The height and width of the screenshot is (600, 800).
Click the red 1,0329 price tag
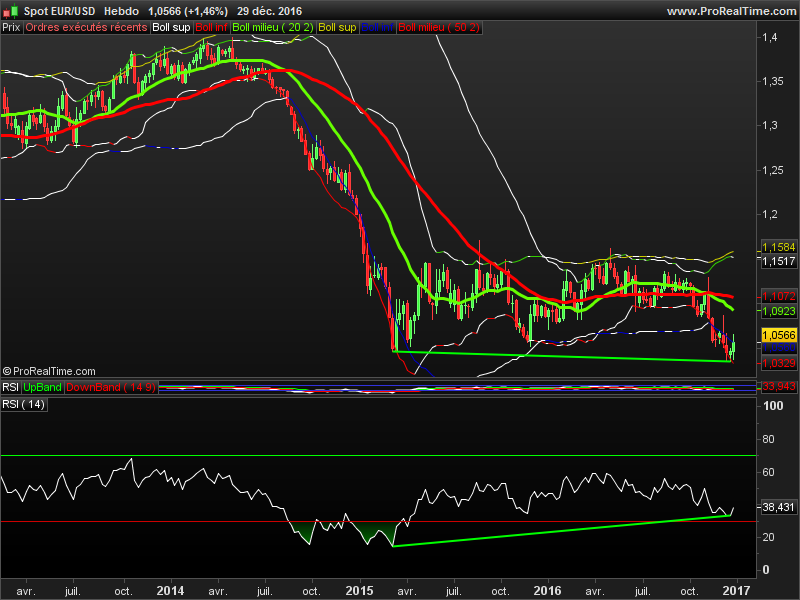click(x=779, y=363)
